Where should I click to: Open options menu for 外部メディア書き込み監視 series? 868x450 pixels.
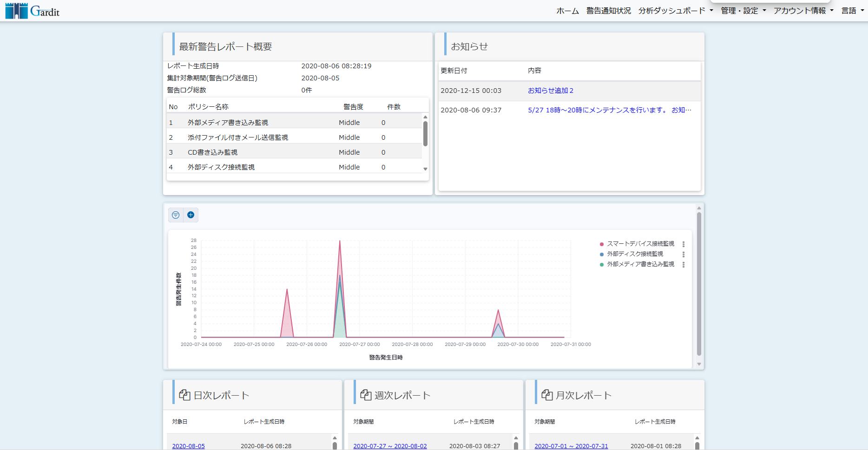tap(683, 264)
